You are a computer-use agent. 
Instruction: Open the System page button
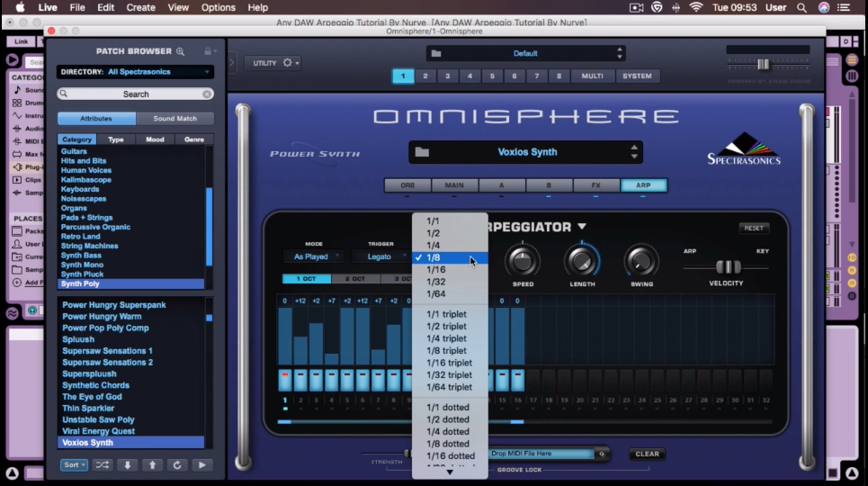tap(637, 76)
